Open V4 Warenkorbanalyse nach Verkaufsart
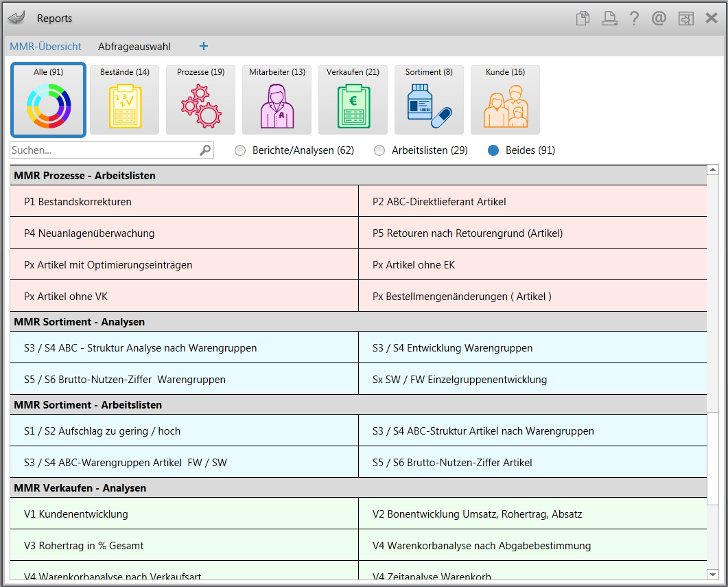 tap(184, 571)
